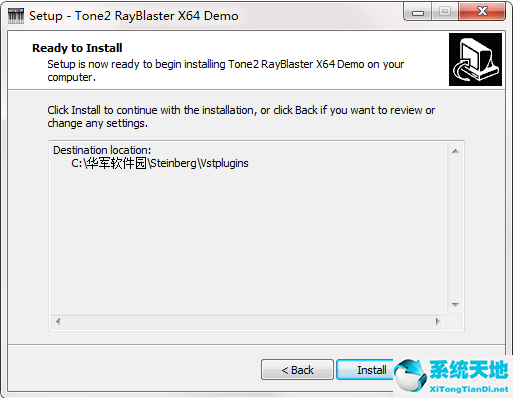The image size is (513, 398).
Task: Click the computer setup wizard icon
Action: coord(475,59)
